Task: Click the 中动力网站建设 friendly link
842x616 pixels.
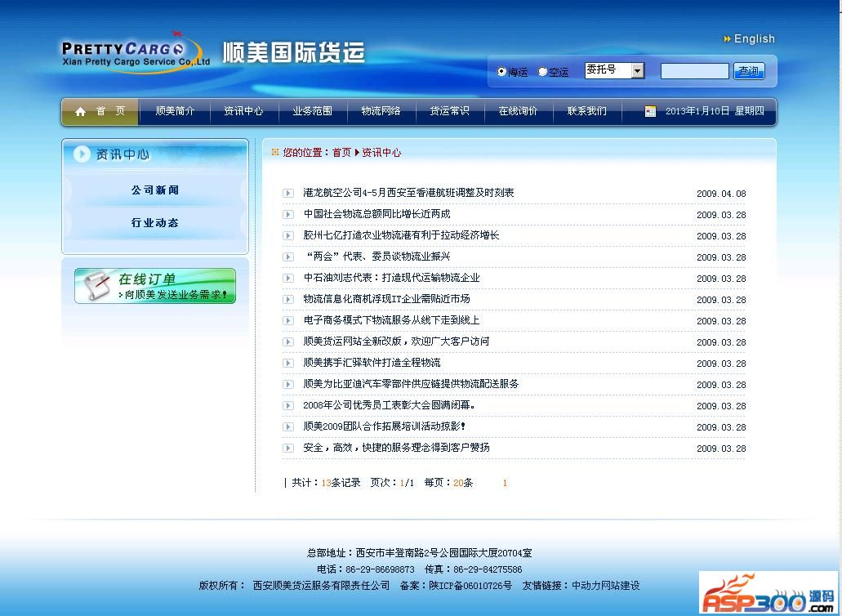Action: coord(606,586)
